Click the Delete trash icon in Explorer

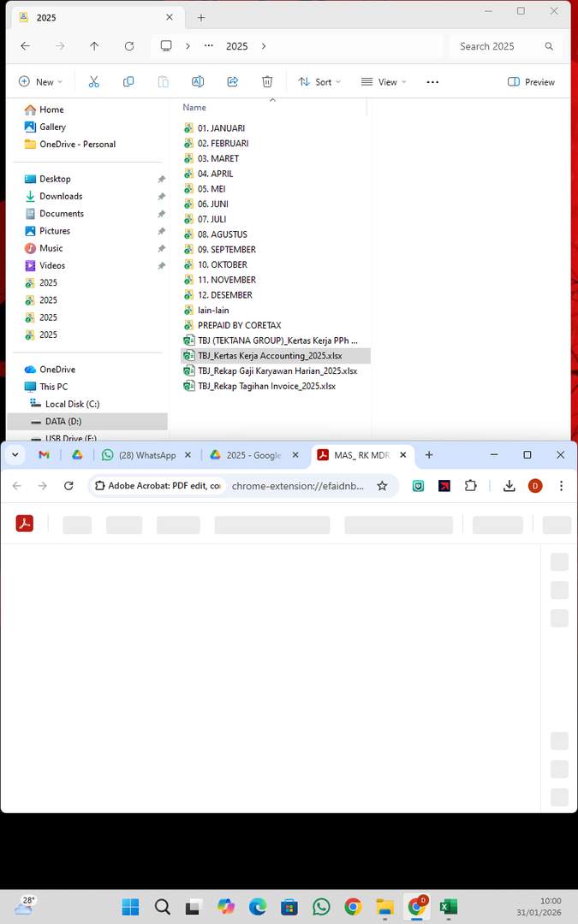click(x=267, y=82)
